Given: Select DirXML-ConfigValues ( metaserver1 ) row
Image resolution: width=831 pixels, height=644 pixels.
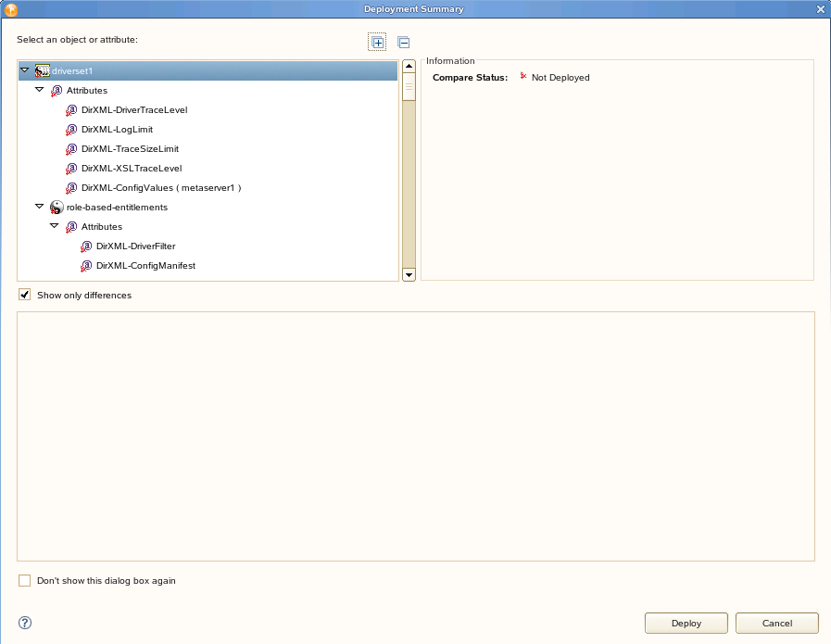Looking at the screenshot, I should (161, 188).
